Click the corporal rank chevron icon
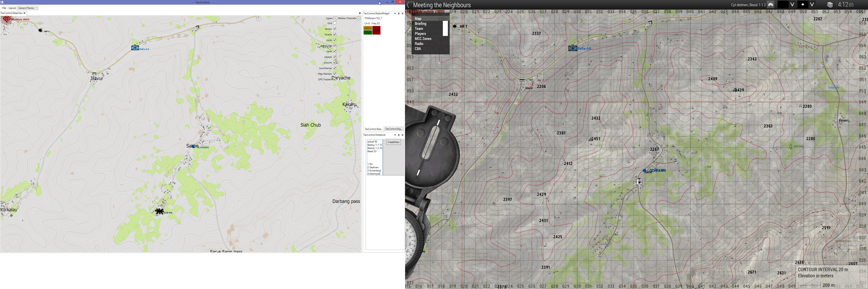This screenshot has height=289, width=868. click(x=771, y=5)
